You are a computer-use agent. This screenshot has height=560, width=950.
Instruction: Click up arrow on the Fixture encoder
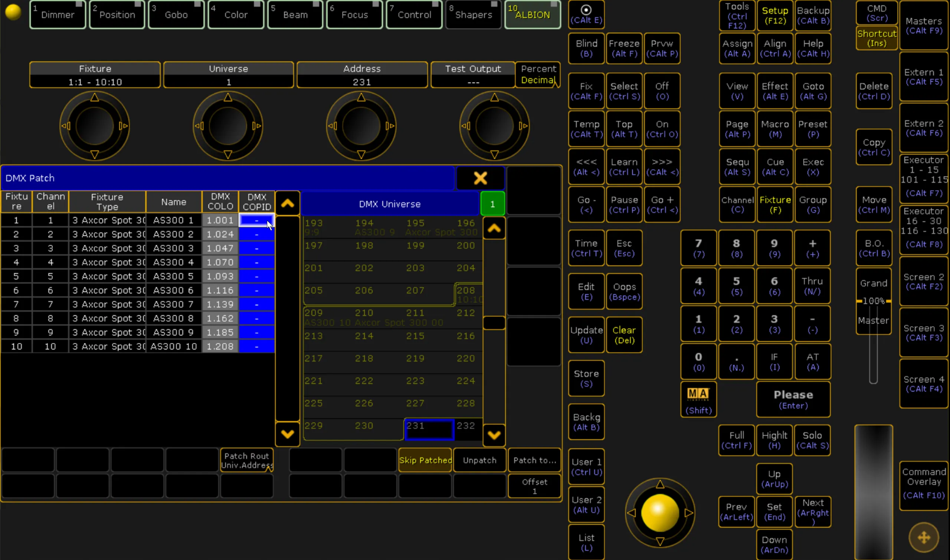click(94, 98)
